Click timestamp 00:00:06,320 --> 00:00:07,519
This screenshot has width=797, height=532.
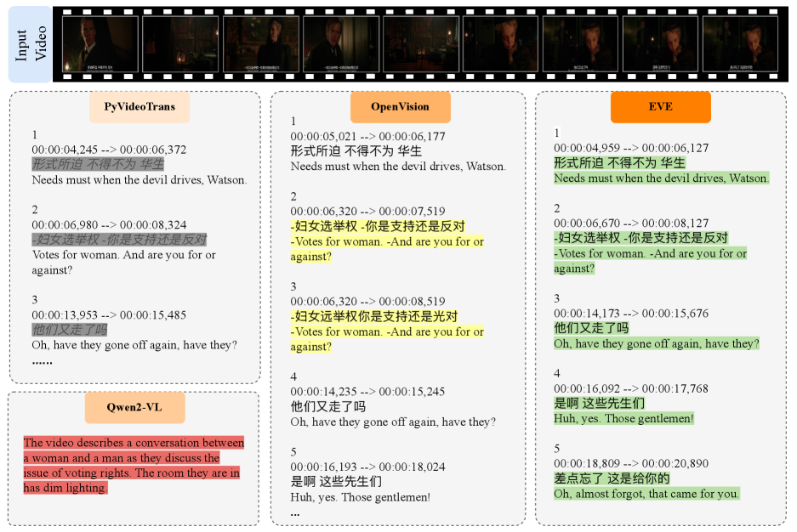367,212
